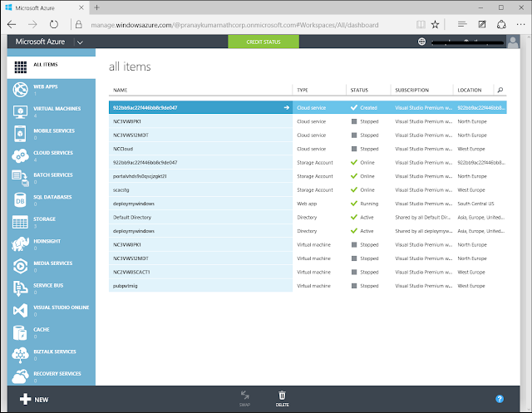Go back in the browser
Screen dimensions: 532x413
click(12, 24)
